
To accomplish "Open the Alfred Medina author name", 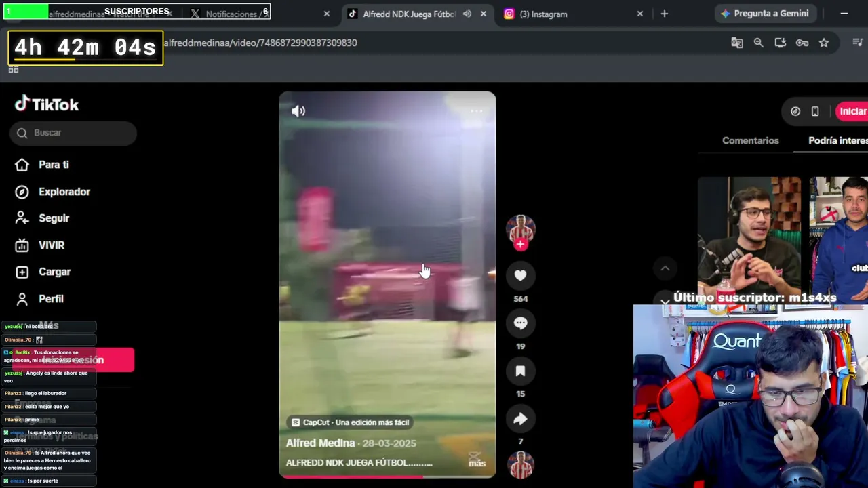I will click(320, 443).
